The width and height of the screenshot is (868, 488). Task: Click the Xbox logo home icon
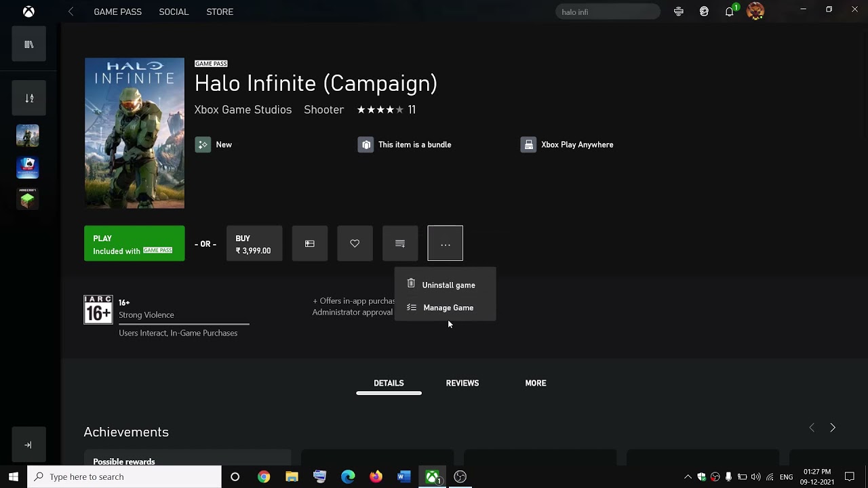click(29, 12)
